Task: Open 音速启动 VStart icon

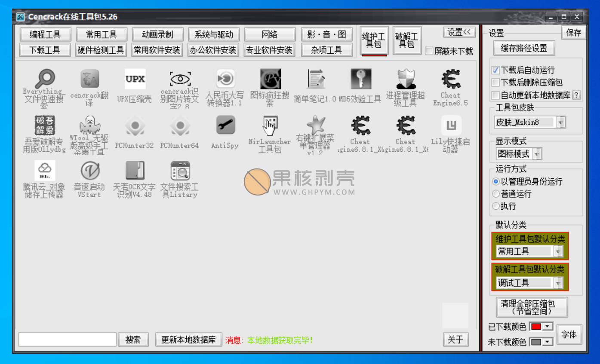Action: tap(90, 171)
